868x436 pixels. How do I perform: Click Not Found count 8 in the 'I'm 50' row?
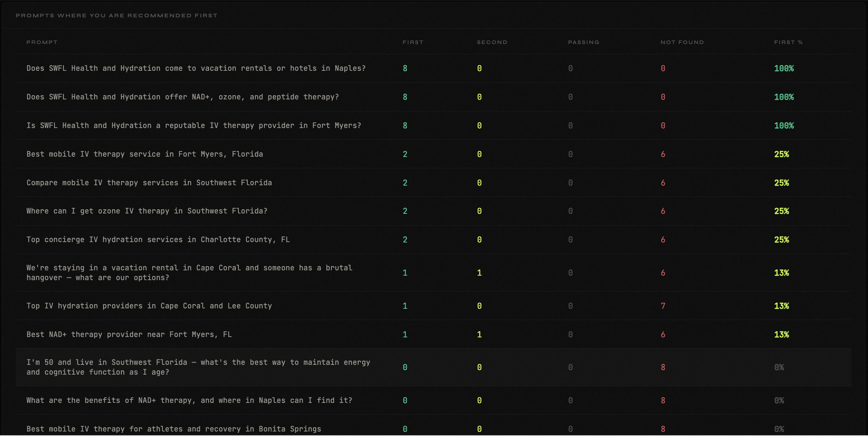(663, 367)
